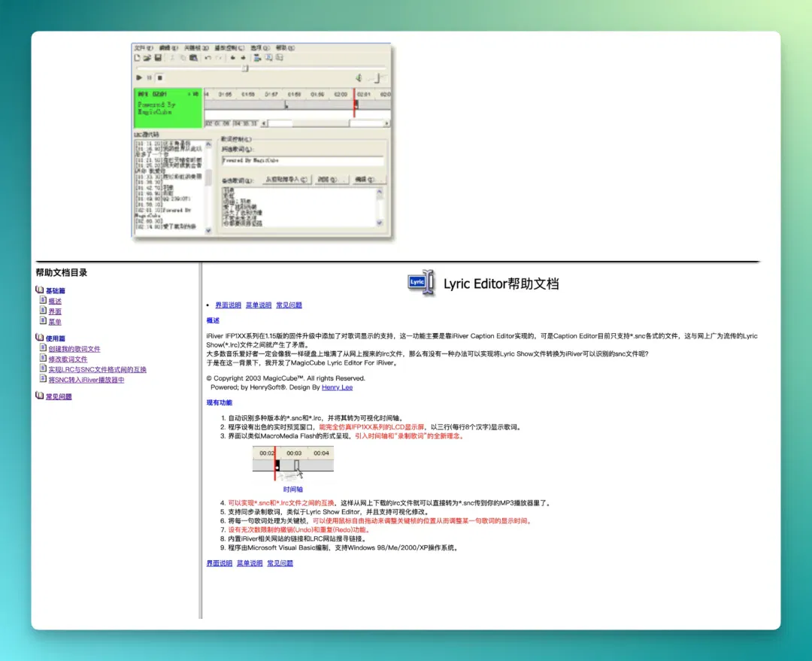Click the book icon beside 常见问题 in the contents

click(x=39, y=396)
